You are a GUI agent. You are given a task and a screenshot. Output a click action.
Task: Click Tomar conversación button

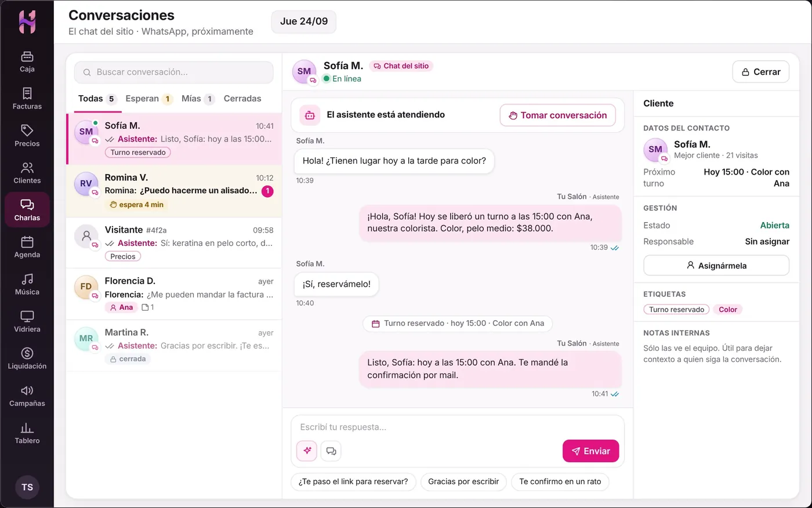point(558,115)
